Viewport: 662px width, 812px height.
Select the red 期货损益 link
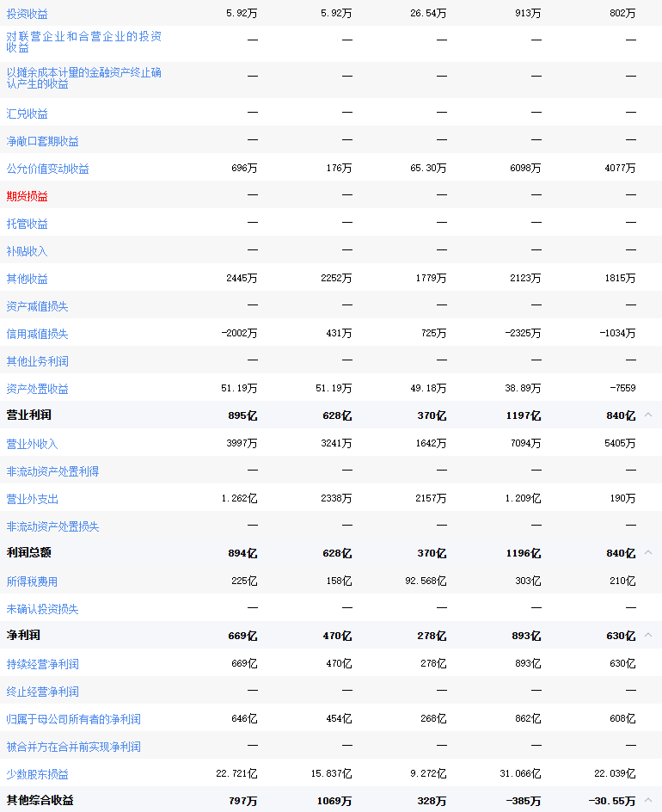coord(28,196)
